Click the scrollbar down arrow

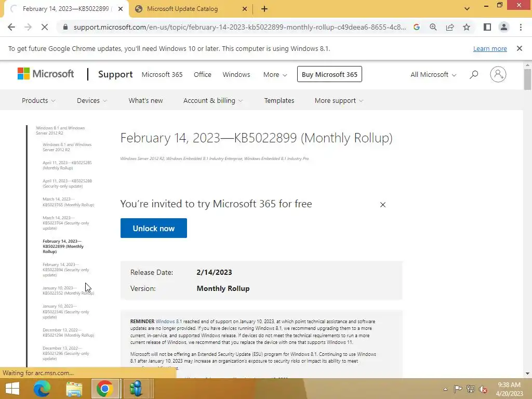pos(527,374)
